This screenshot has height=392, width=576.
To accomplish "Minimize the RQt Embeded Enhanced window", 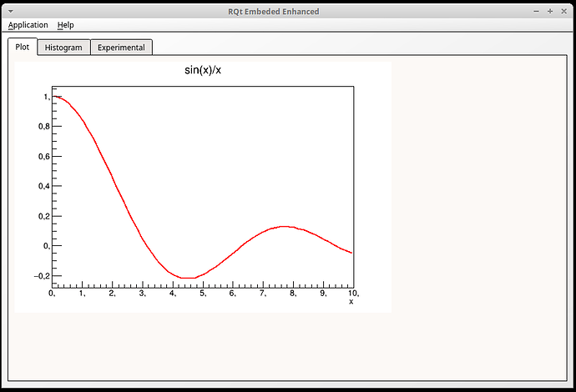I will pos(536,11).
